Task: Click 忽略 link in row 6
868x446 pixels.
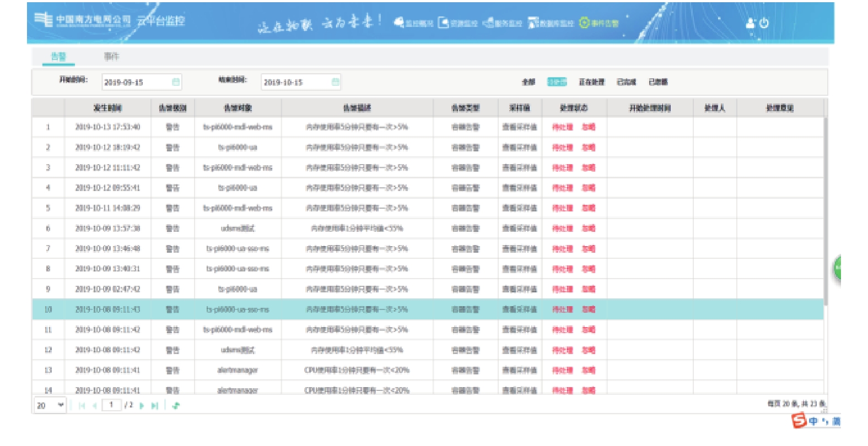Action: point(589,229)
